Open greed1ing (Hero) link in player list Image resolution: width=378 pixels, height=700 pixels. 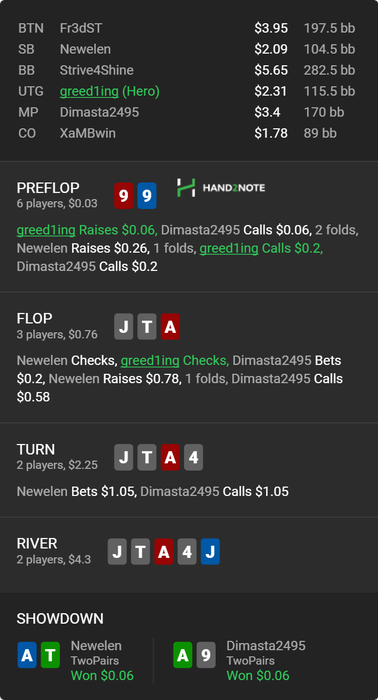[110, 91]
